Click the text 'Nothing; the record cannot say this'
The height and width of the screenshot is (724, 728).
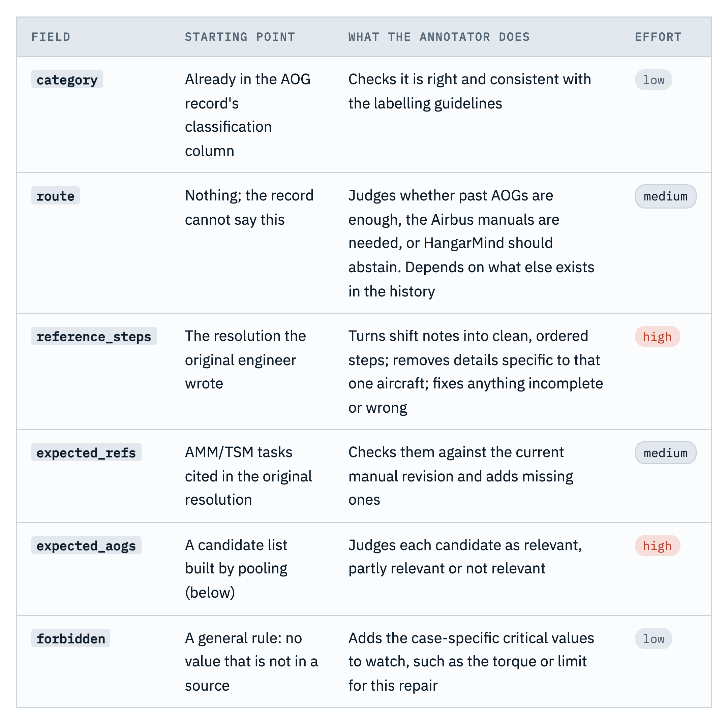click(x=249, y=208)
